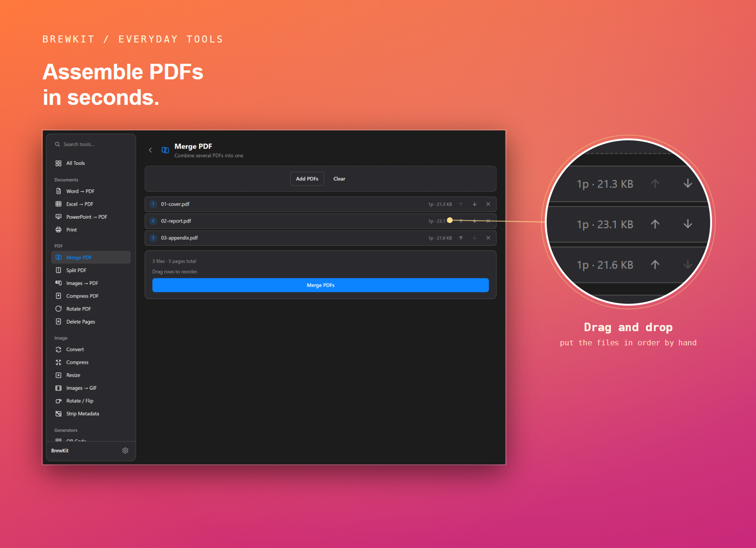The image size is (756, 548).
Task: Select the 01-cover.pdf file name
Action: pyautogui.click(x=175, y=204)
